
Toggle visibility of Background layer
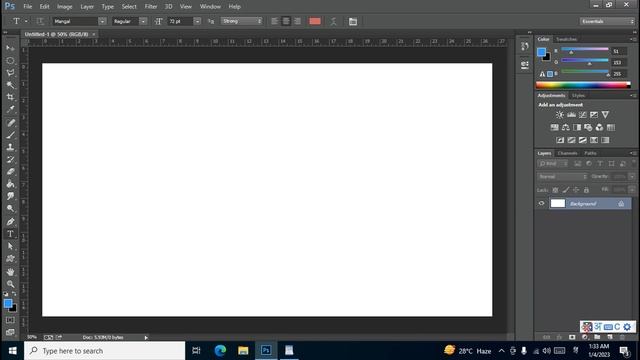click(542, 204)
